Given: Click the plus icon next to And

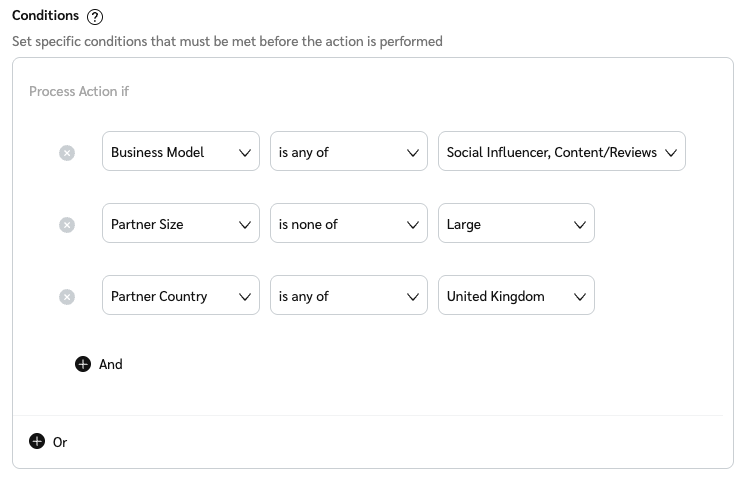Looking at the screenshot, I should pyautogui.click(x=83, y=365).
